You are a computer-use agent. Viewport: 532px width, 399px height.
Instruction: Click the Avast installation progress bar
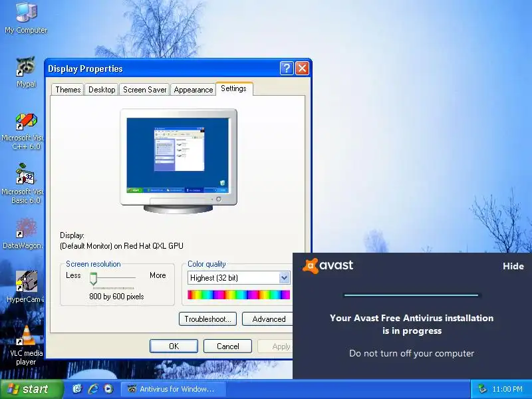411,295
